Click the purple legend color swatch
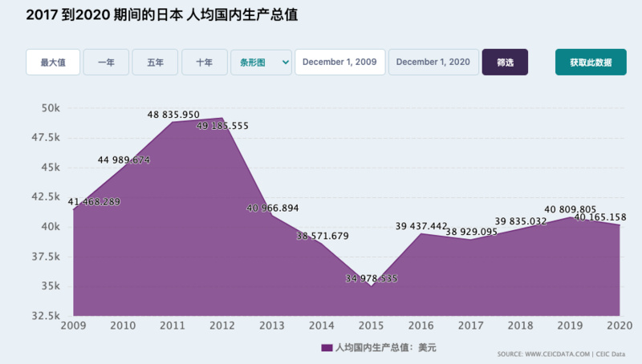This screenshot has height=364, width=642. (327, 347)
